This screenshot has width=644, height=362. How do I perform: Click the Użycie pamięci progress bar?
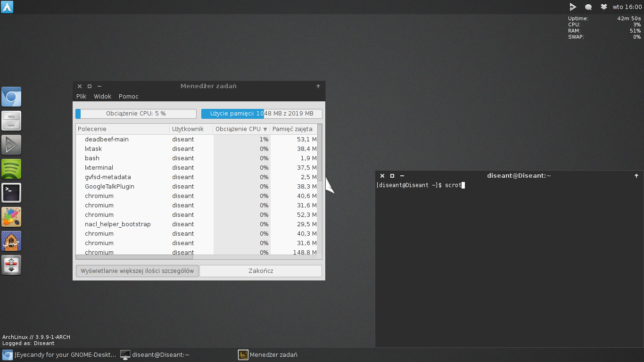click(x=262, y=114)
